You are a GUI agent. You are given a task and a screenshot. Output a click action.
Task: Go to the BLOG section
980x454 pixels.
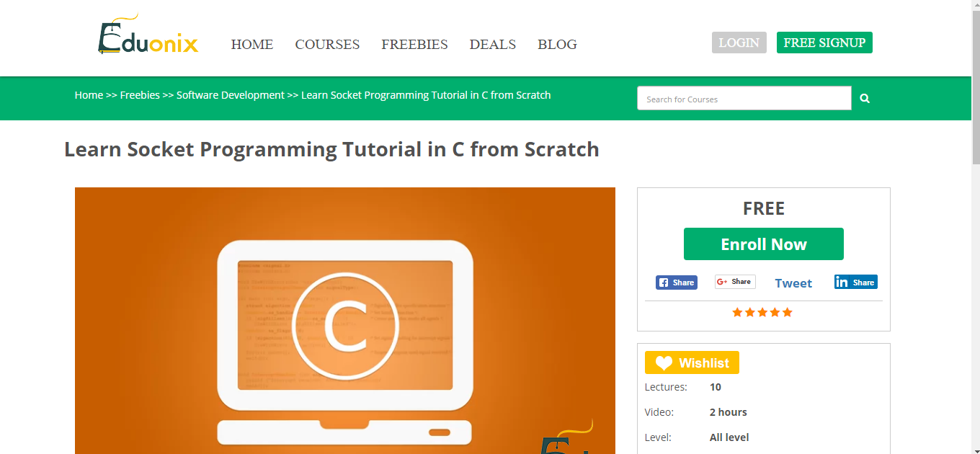click(557, 45)
